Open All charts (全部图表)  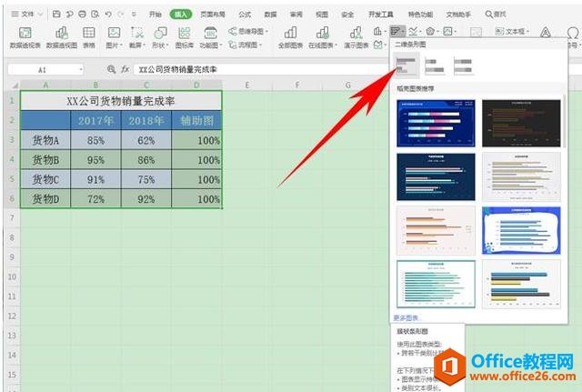pyautogui.click(x=290, y=38)
